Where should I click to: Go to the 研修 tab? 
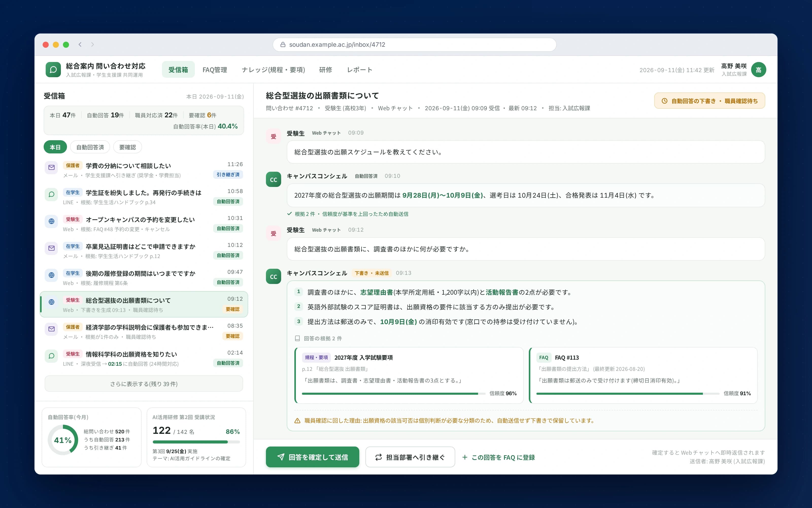click(x=326, y=70)
